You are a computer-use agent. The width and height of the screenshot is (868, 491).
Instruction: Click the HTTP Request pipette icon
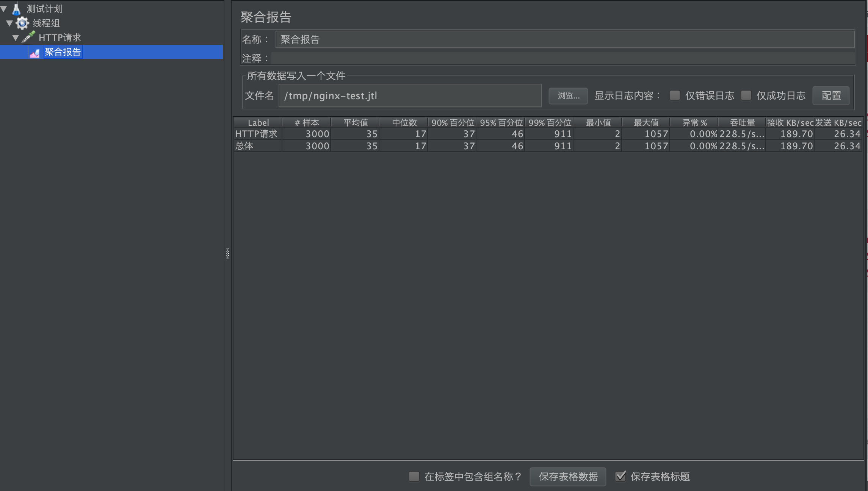28,37
